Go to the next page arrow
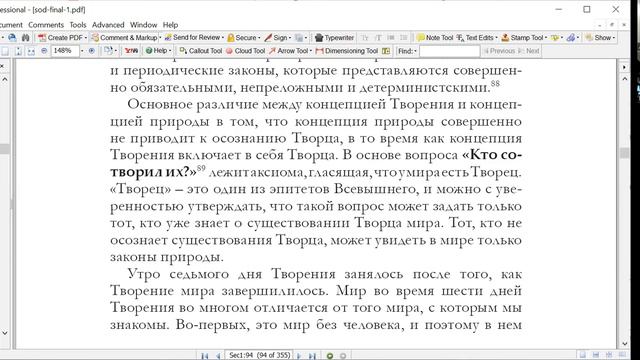 tap(300, 356)
